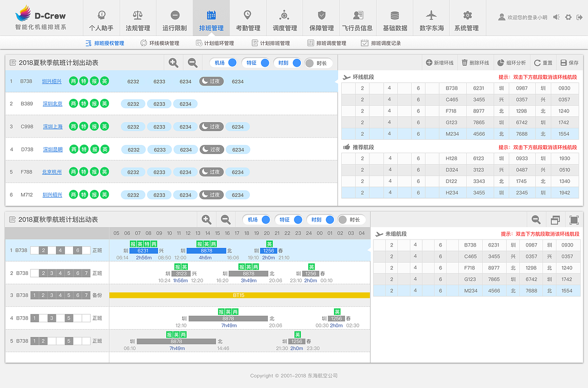
Task: Click the D-Crew logo
Action: coord(41,18)
